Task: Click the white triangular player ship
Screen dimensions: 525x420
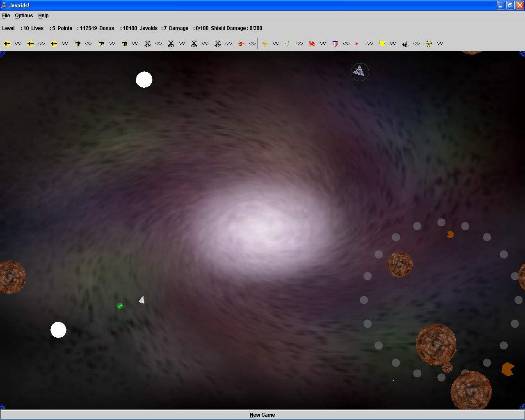Action: coord(142,300)
